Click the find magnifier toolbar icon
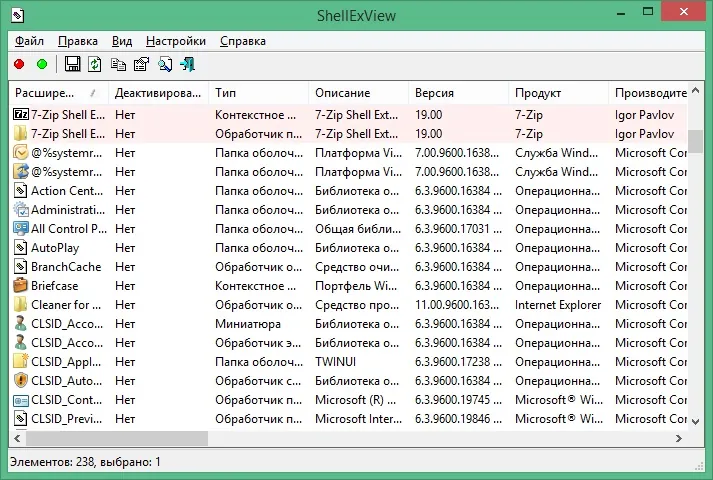 (x=165, y=64)
